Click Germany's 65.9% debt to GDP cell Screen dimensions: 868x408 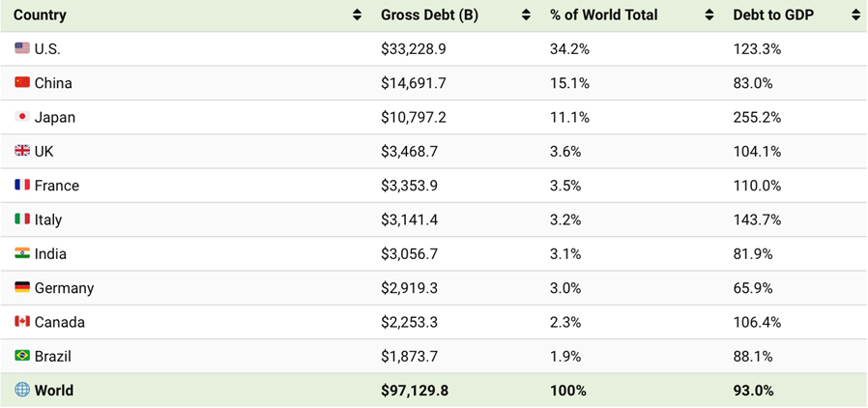[752, 288]
